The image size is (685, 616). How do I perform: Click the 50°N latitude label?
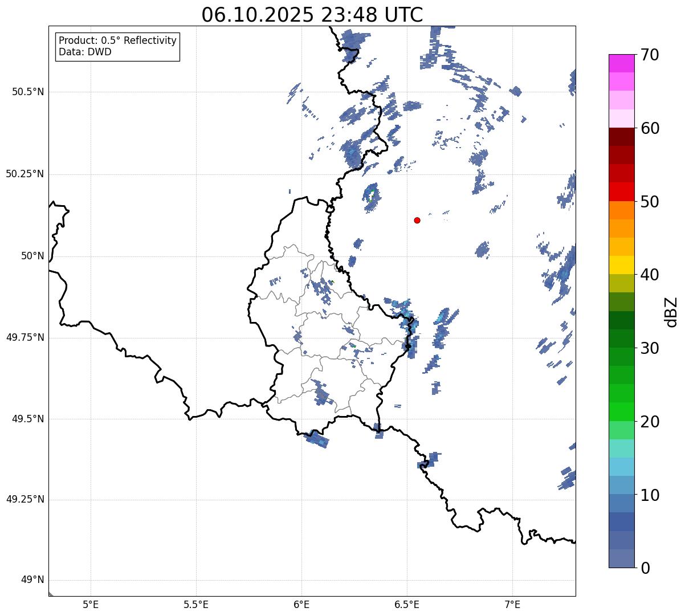click(32, 256)
